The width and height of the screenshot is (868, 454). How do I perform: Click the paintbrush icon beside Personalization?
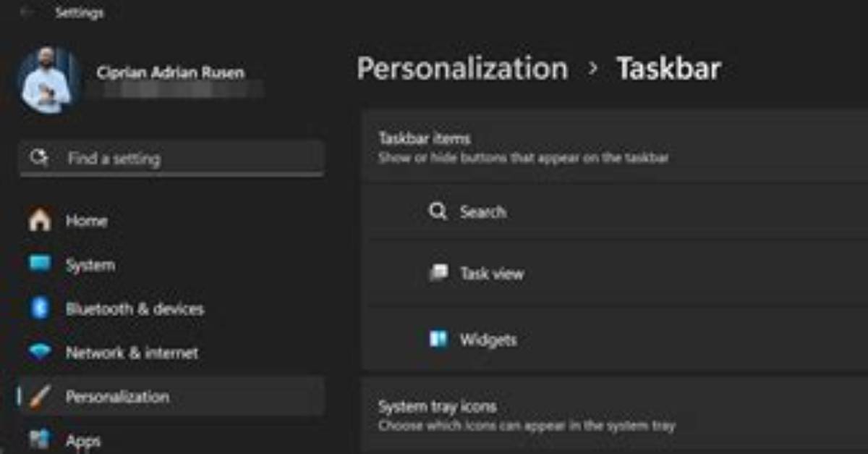(x=40, y=397)
